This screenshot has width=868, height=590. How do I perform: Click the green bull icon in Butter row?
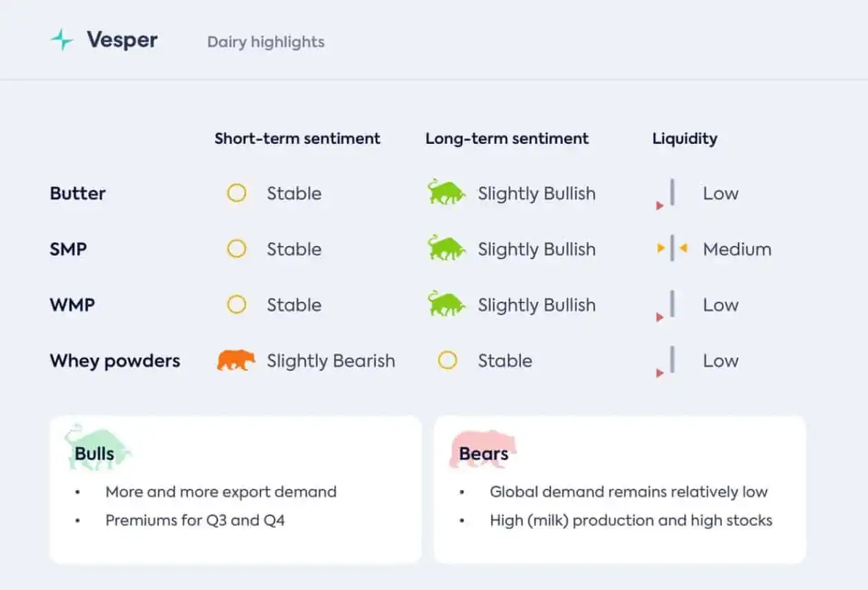point(446,192)
